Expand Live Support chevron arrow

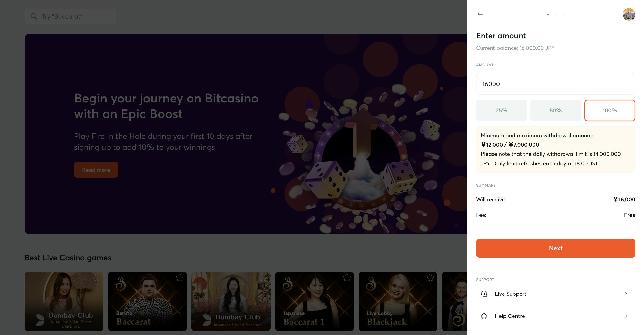coord(626,294)
